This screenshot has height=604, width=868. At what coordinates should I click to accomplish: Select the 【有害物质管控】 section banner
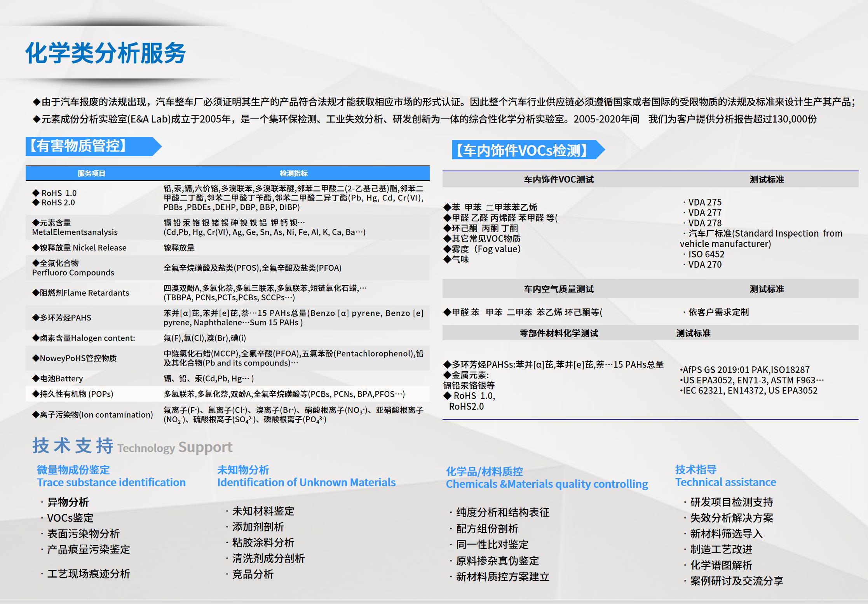click(x=93, y=146)
